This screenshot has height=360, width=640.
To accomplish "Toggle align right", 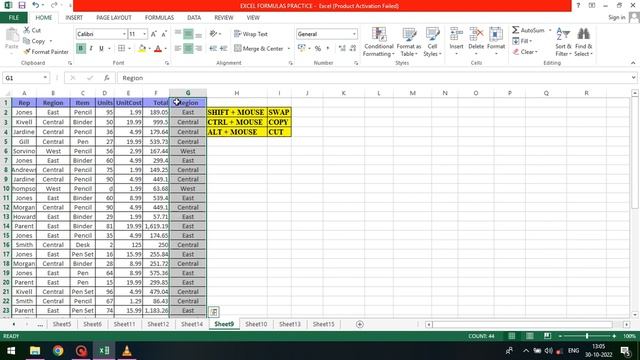I will [x=199, y=49].
